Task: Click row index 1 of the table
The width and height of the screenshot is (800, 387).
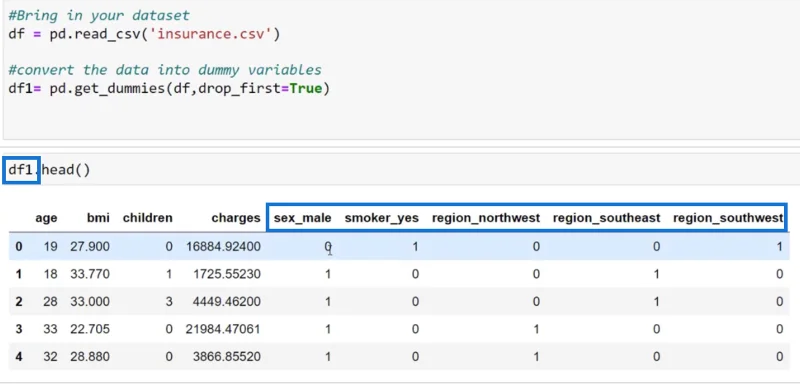Action: 19,274
